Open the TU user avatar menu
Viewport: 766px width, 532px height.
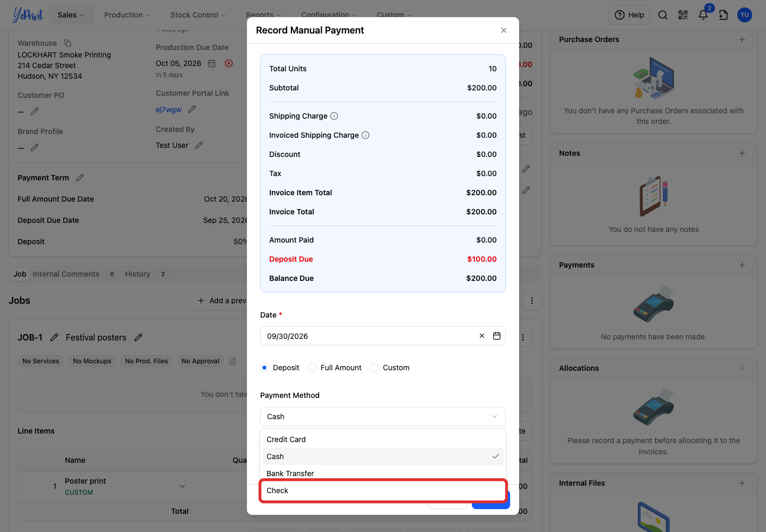[x=745, y=15]
